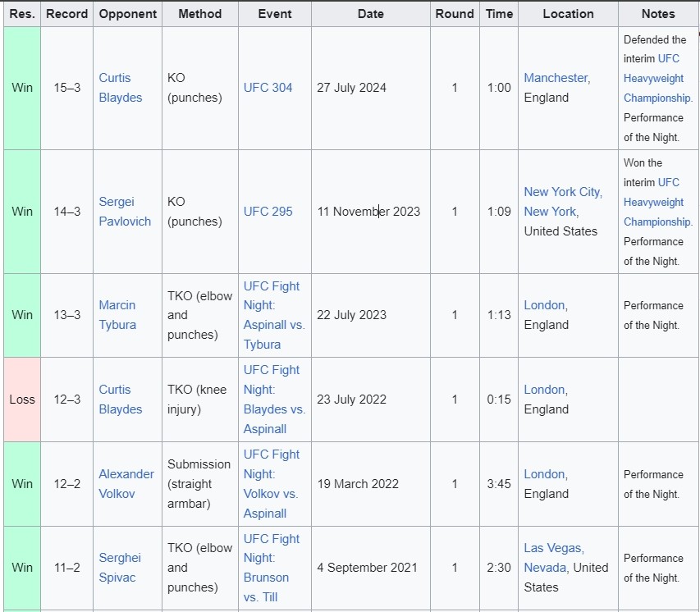The width and height of the screenshot is (700, 612).
Task: Click the Manchester location link
Action: [556, 78]
